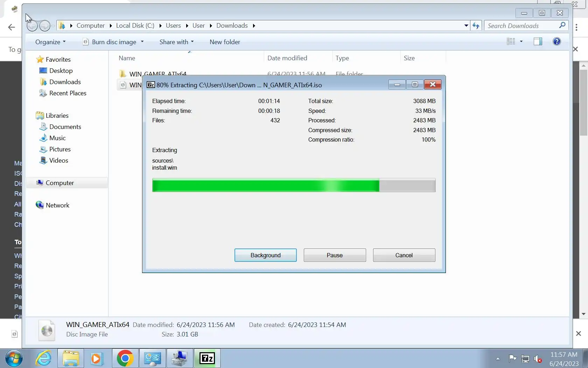This screenshot has height=368, width=588.
Task: Expand arrow after Local Disk (C:) breadcrumb
Action: click(x=160, y=26)
